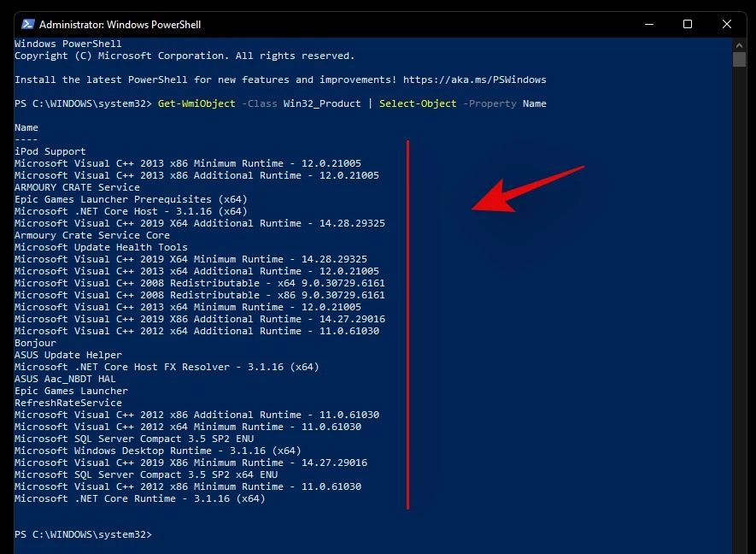Click Microsoft .NET Core Host - 3.1.16 line
This screenshot has width=756, height=554.
(131, 211)
